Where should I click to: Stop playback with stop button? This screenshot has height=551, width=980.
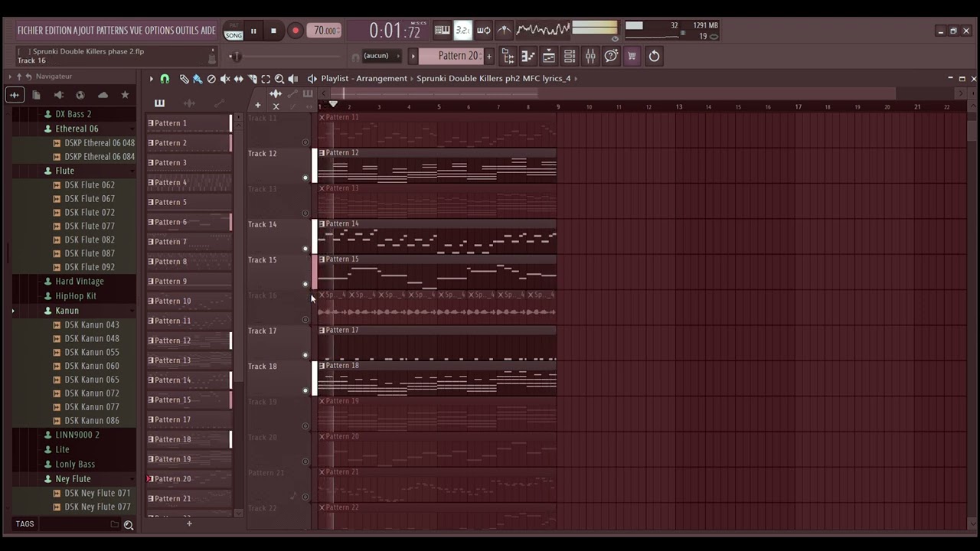[x=273, y=31]
